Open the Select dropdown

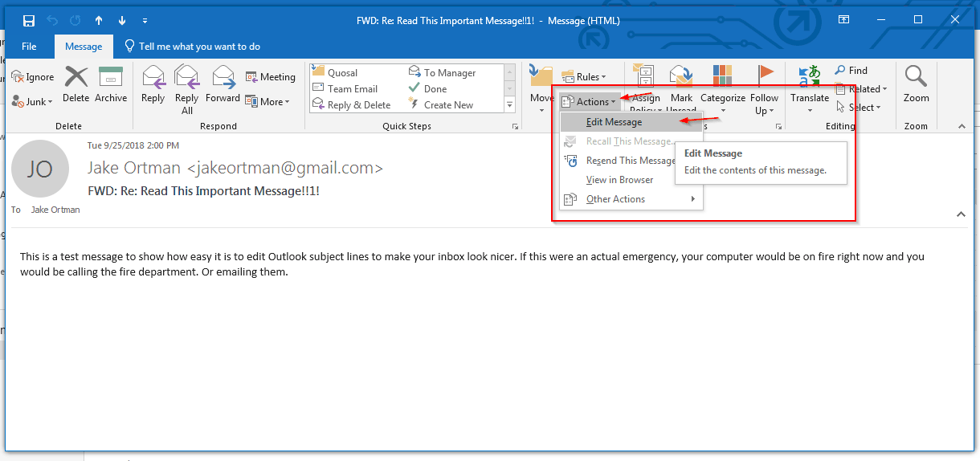pos(859,108)
